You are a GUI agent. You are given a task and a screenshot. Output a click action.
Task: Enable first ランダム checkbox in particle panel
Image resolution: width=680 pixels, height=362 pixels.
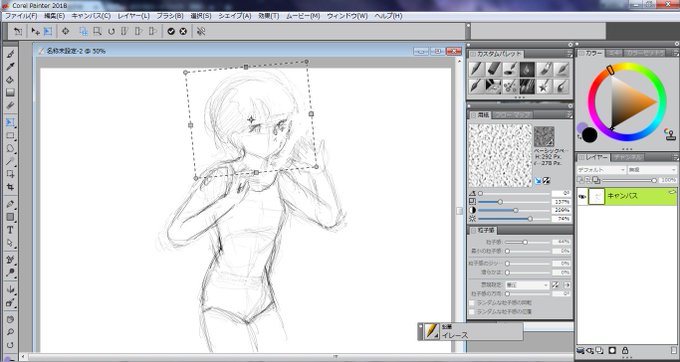click(472, 303)
